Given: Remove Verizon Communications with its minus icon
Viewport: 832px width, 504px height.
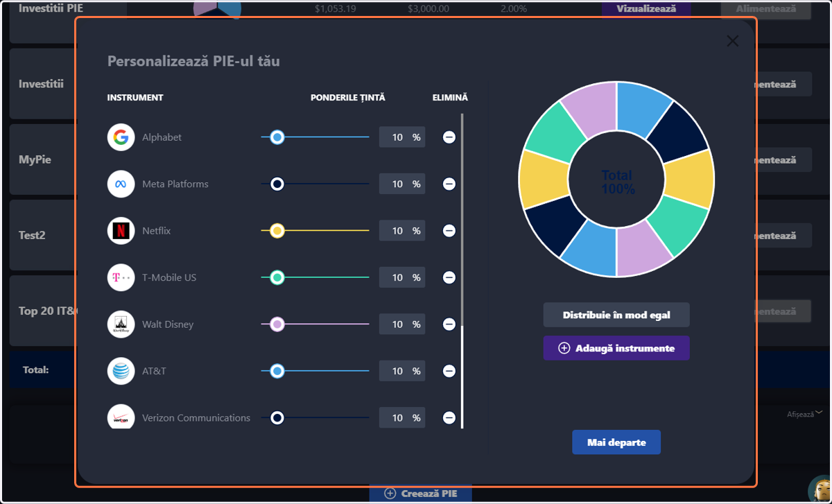Looking at the screenshot, I should 449,418.
